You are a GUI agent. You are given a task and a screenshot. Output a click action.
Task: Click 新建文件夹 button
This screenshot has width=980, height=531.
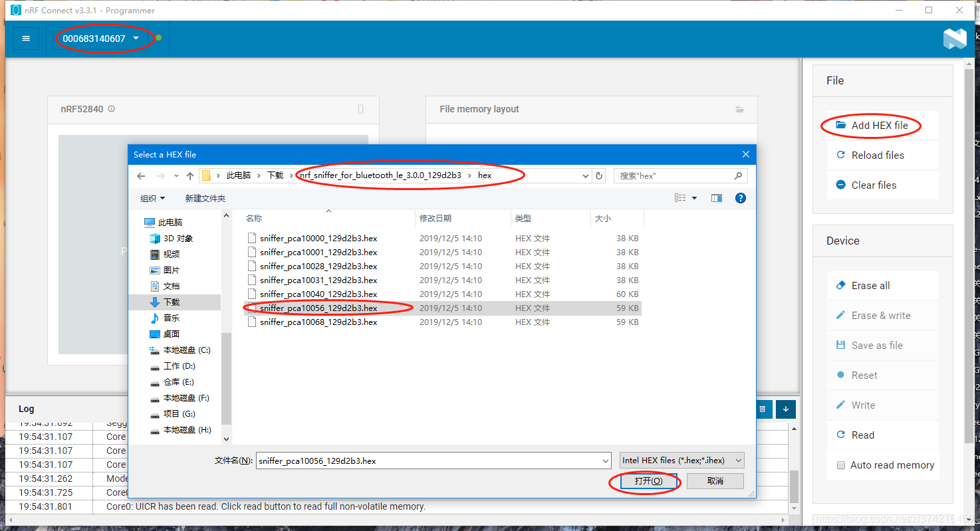point(205,198)
